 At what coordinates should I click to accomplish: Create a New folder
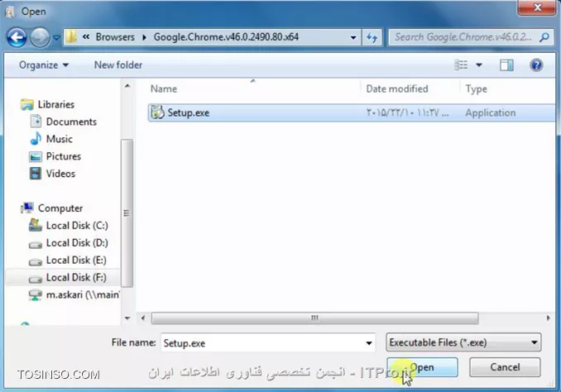[118, 65]
